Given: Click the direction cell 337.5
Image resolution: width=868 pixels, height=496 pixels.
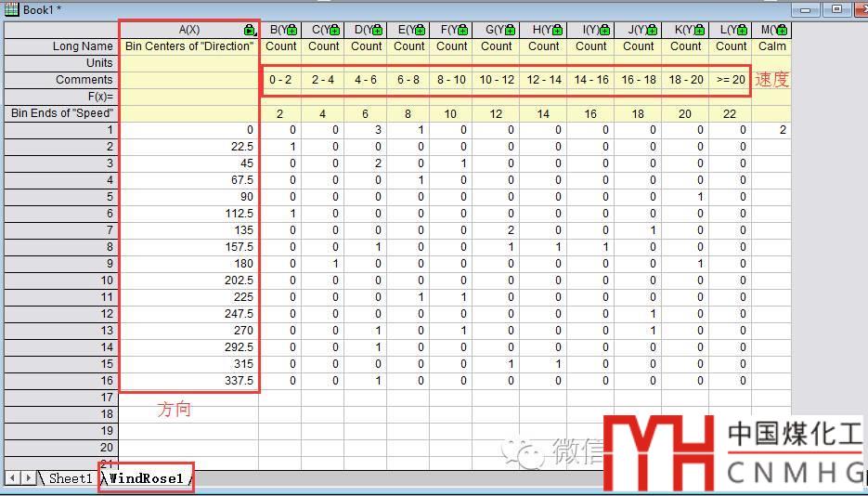Looking at the screenshot, I should coord(188,381).
